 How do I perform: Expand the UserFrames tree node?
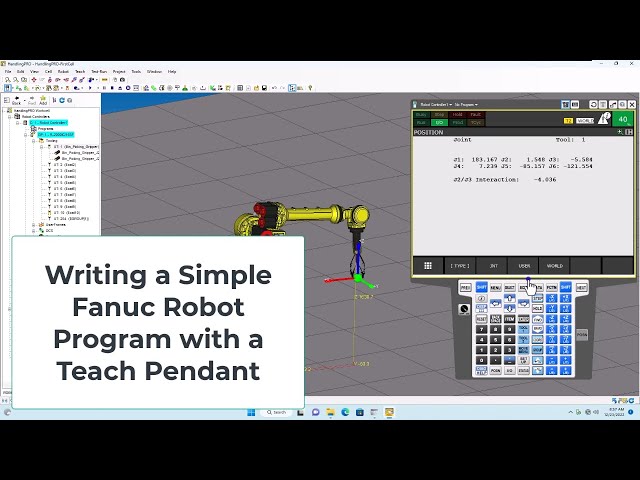pyautogui.click(x=33, y=225)
